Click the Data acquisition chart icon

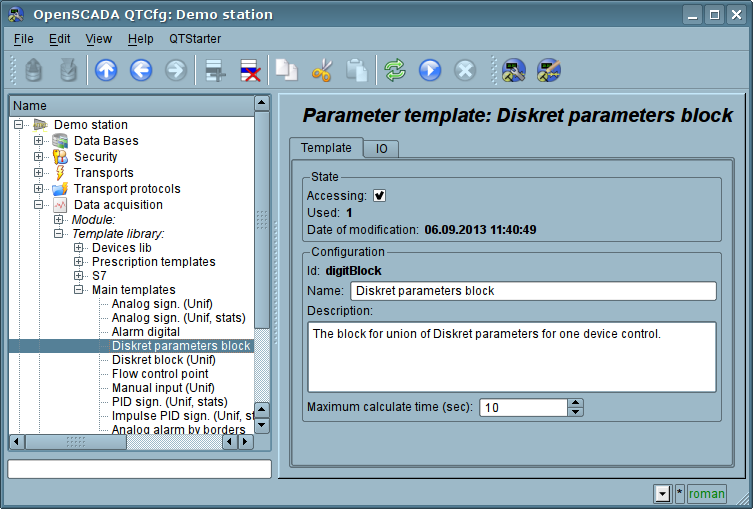pyautogui.click(x=60, y=205)
